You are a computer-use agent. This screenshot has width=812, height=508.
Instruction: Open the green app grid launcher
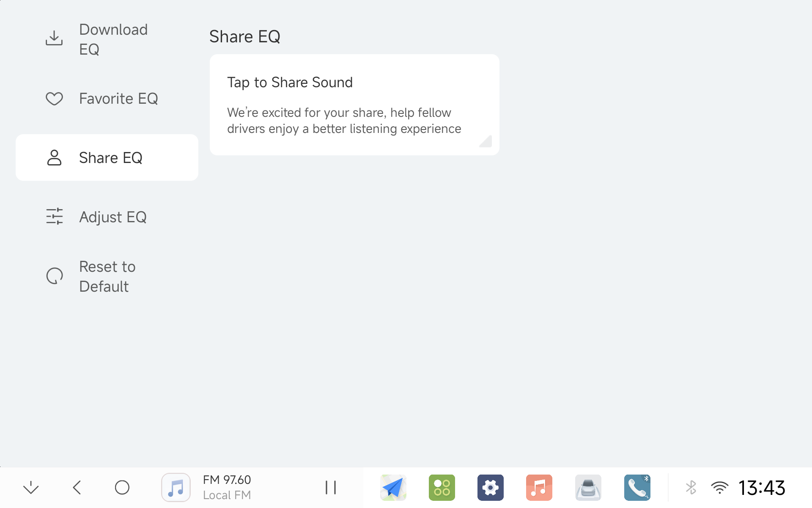[x=442, y=488]
